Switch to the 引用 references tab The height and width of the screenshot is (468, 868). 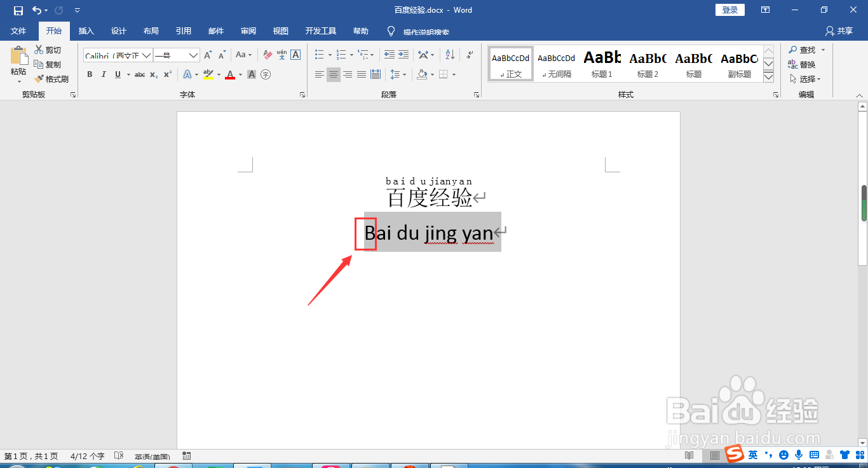[184, 31]
